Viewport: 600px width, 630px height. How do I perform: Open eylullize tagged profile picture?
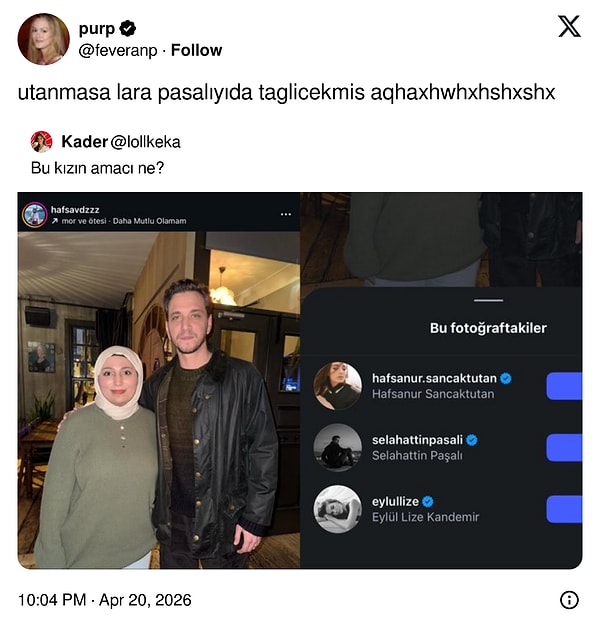coord(337,509)
